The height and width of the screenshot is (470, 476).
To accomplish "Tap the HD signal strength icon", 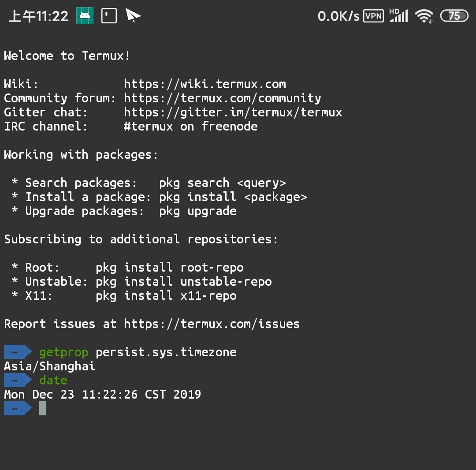I will [398, 15].
